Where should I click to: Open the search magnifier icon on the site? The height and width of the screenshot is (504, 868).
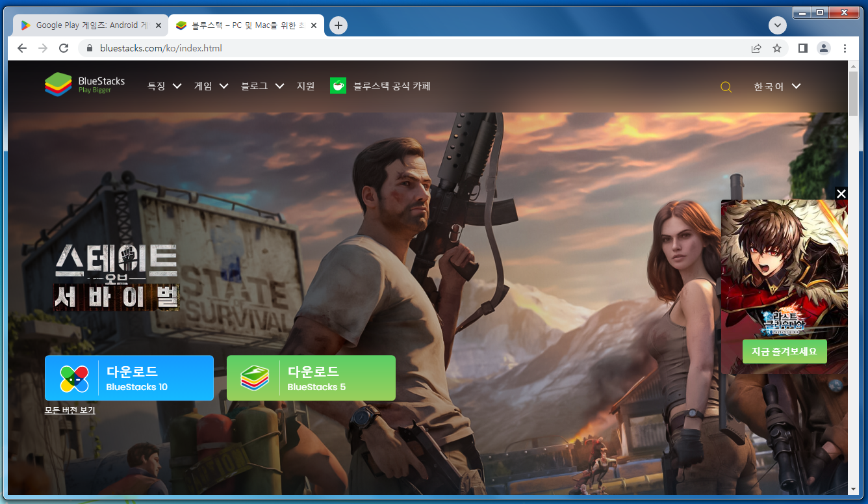click(x=726, y=87)
